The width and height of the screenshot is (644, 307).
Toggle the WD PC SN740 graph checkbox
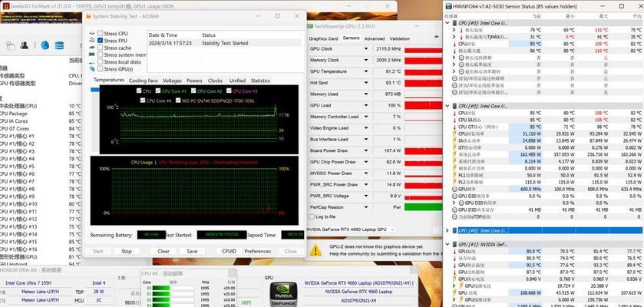(x=178, y=101)
